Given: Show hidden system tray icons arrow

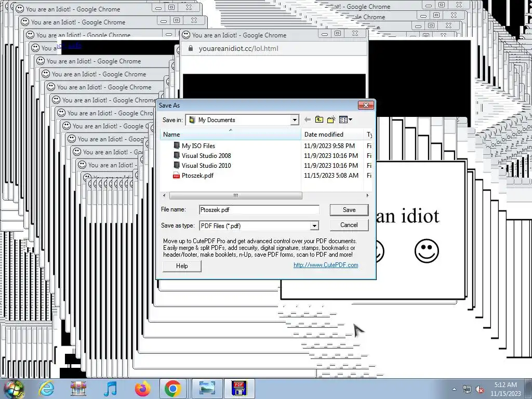Looking at the screenshot, I should point(454,389).
